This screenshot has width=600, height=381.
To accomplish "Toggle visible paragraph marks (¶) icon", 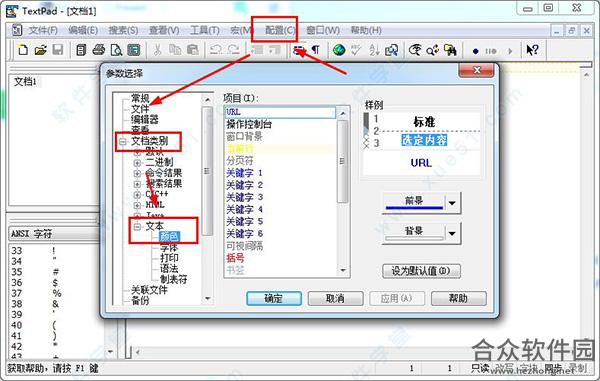I will tap(316, 50).
